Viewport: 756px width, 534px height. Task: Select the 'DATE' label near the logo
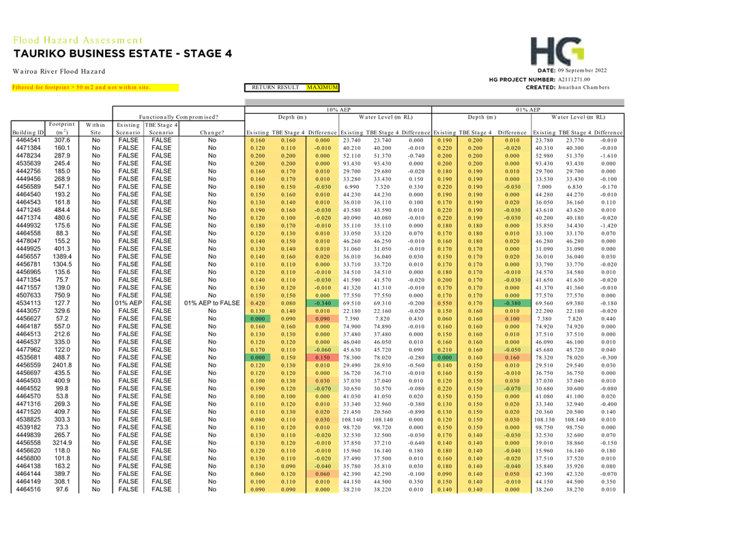547,71
